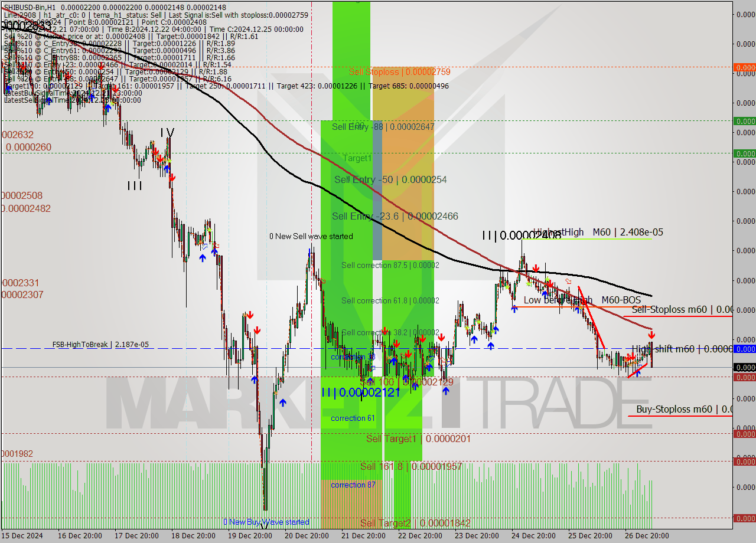Click the '23 Dec 20:00' time axis label
The image size is (756, 543).
477,536
